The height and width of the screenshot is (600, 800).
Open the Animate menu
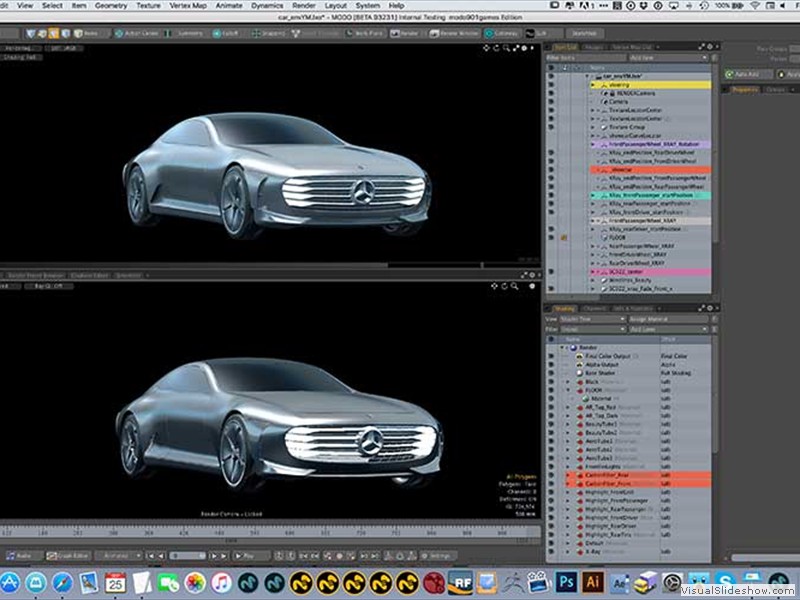pos(229,6)
